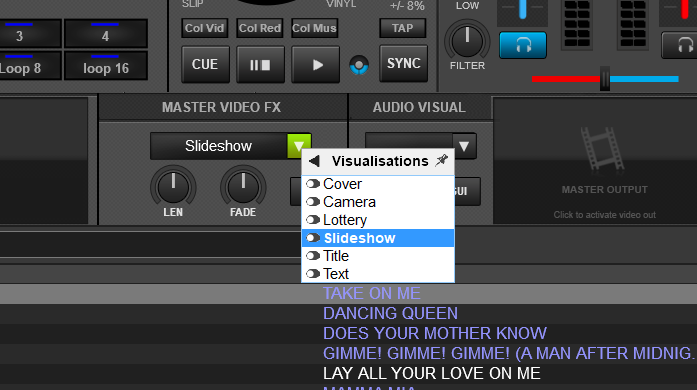This screenshot has width=697, height=390.
Task: Toggle the switch icon beside Camera
Action: click(313, 202)
